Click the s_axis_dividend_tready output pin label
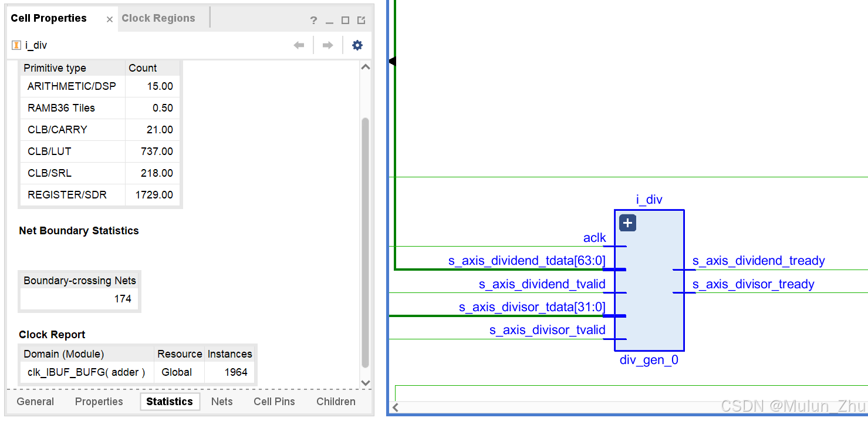The height and width of the screenshot is (421, 868). [x=759, y=261]
